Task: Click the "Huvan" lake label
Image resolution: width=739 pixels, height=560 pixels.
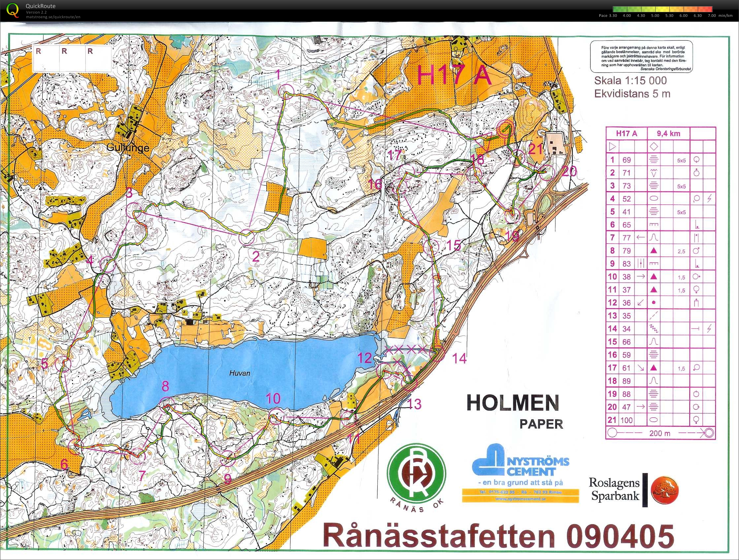Action: tap(240, 373)
